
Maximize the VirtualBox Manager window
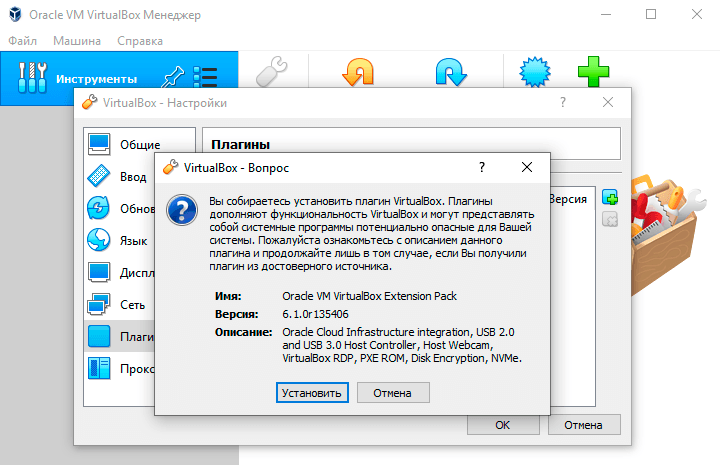[651, 14]
